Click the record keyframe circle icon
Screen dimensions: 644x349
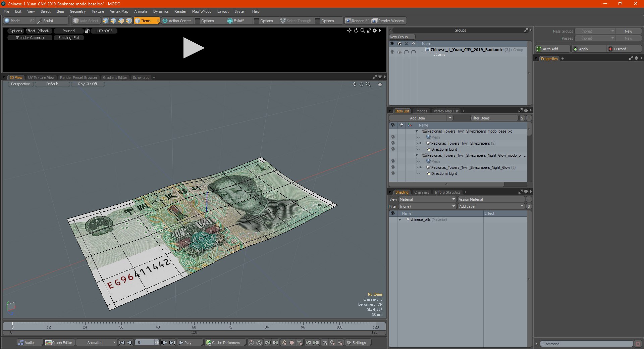291,343
